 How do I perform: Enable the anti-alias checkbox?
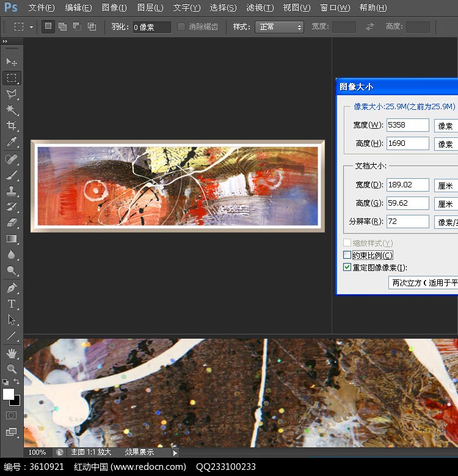[181, 27]
